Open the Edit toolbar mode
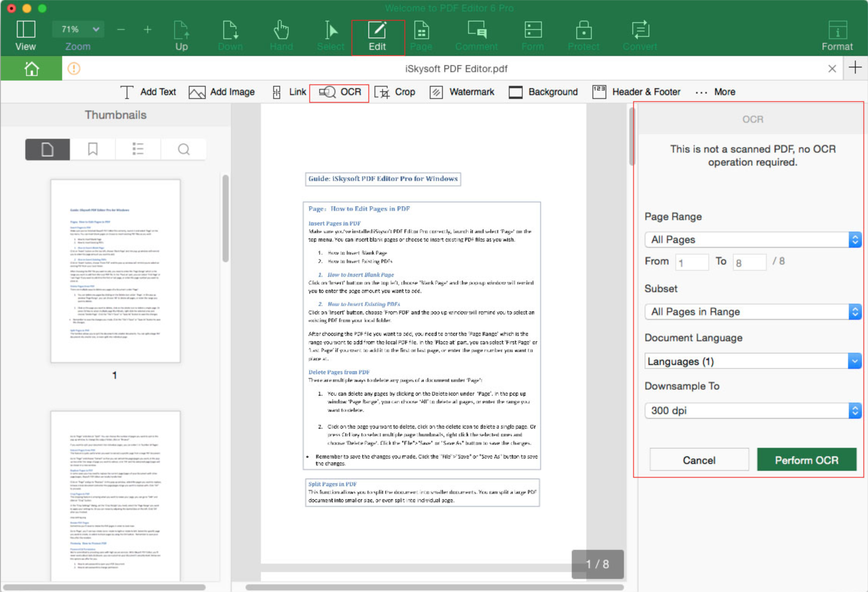868x592 pixels. [378, 37]
